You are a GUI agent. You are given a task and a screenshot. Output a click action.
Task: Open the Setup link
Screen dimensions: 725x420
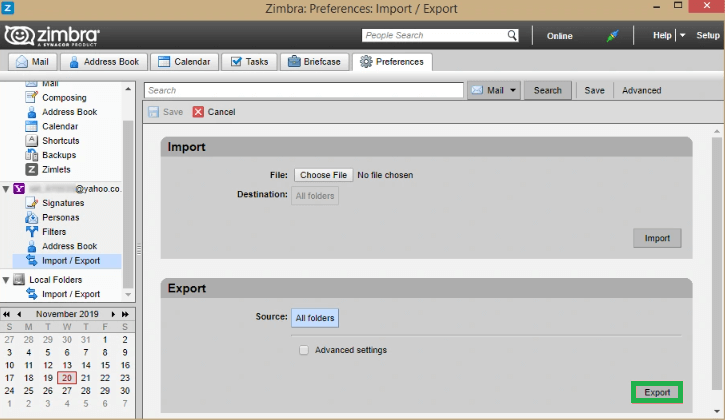(708, 35)
